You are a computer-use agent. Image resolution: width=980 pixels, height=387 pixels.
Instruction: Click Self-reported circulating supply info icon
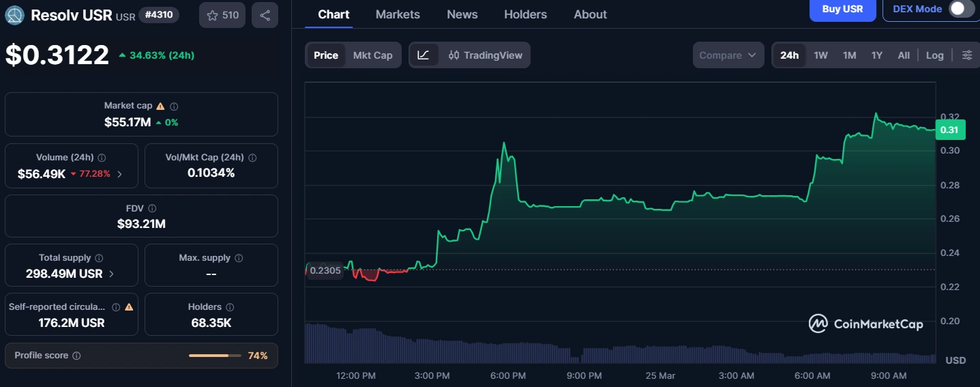coord(116,307)
